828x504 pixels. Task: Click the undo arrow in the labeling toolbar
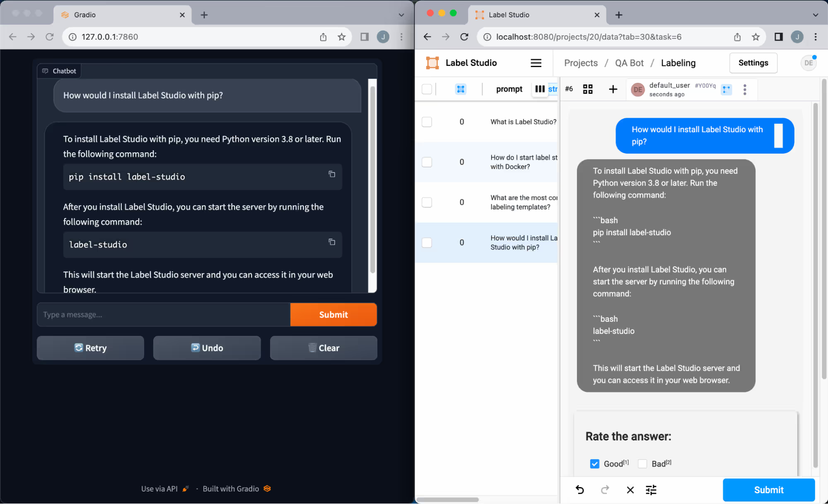coord(580,490)
